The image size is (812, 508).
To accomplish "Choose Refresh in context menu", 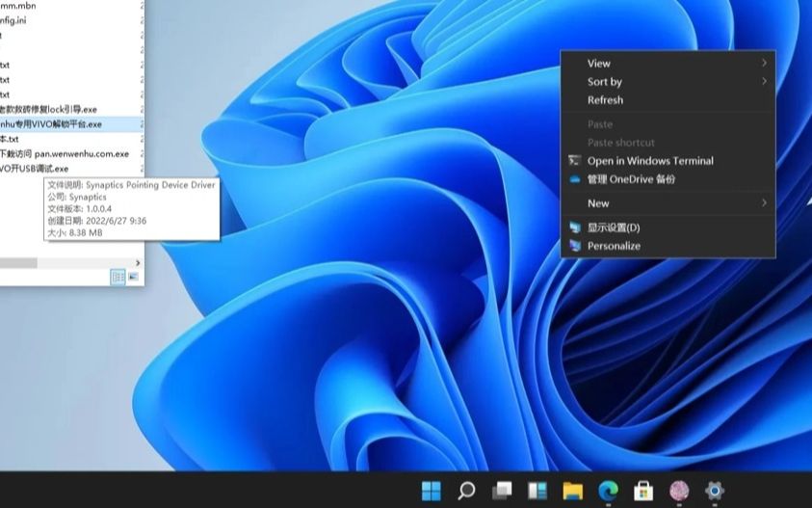I will 668,100.
